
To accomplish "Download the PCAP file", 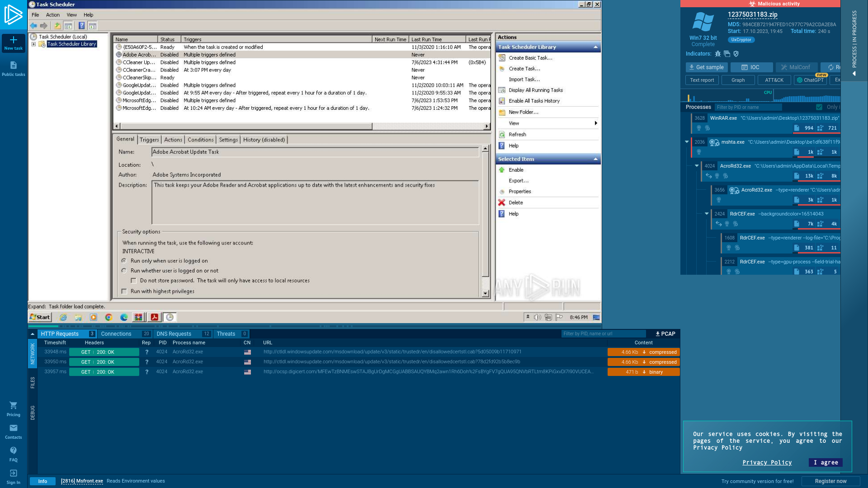I will coord(665,334).
